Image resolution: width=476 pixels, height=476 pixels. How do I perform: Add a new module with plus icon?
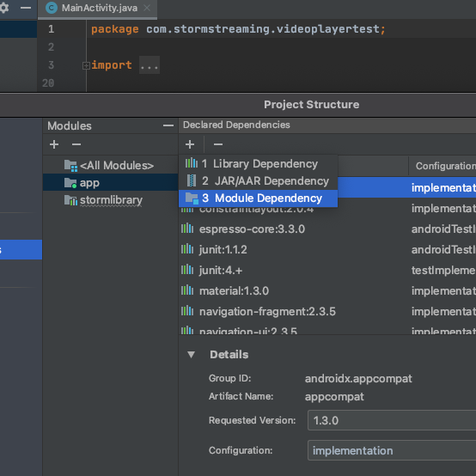pyautogui.click(x=54, y=144)
